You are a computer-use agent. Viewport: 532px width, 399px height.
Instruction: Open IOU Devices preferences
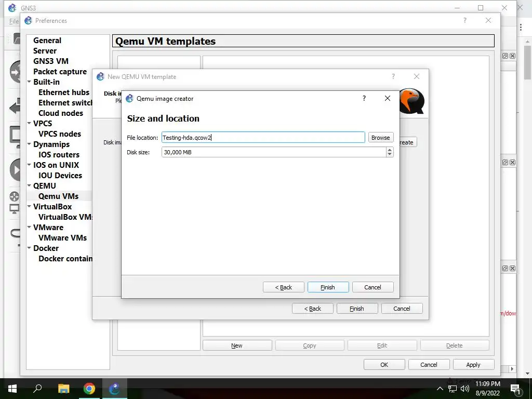pos(60,176)
